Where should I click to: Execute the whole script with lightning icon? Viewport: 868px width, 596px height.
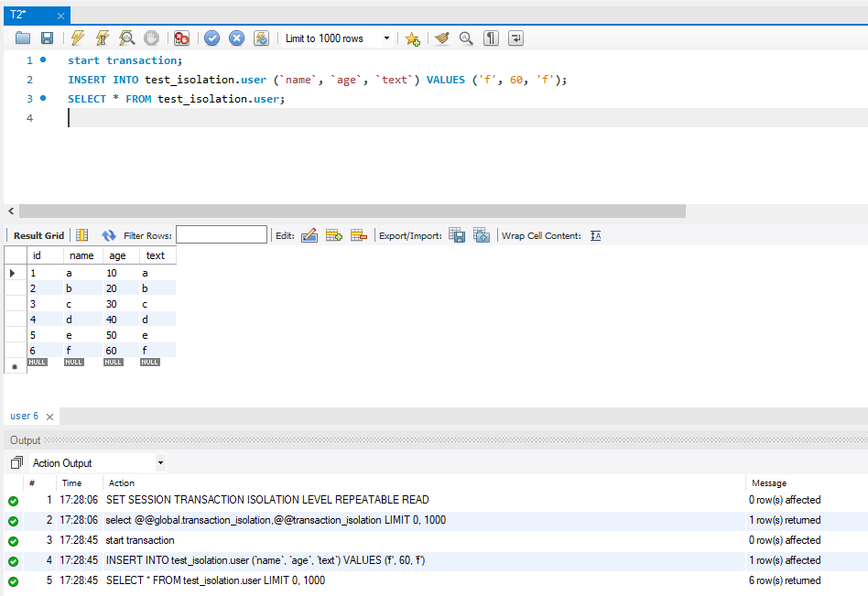pos(78,38)
